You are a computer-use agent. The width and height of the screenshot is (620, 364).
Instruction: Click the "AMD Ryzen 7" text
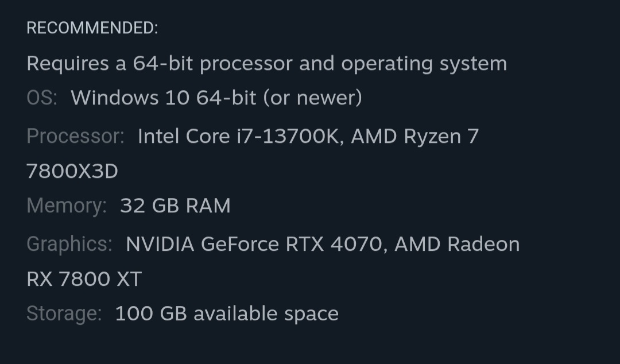tap(414, 136)
